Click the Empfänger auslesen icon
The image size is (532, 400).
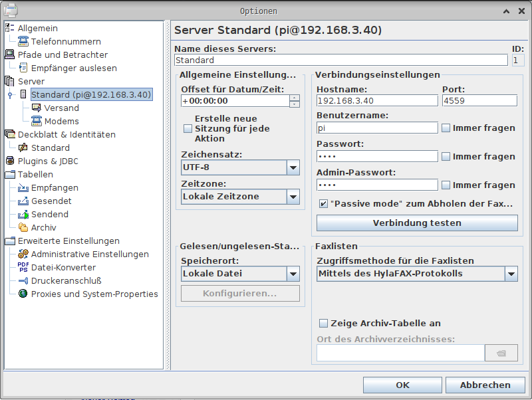pyautogui.click(x=23, y=68)
